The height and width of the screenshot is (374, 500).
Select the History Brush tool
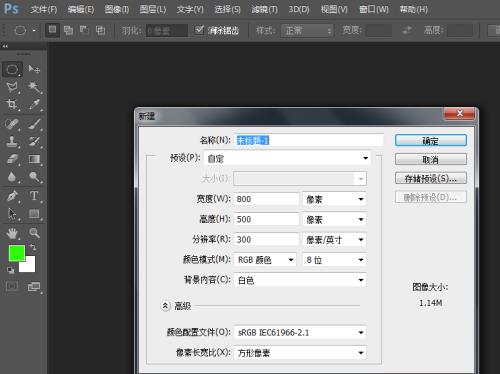34,141
